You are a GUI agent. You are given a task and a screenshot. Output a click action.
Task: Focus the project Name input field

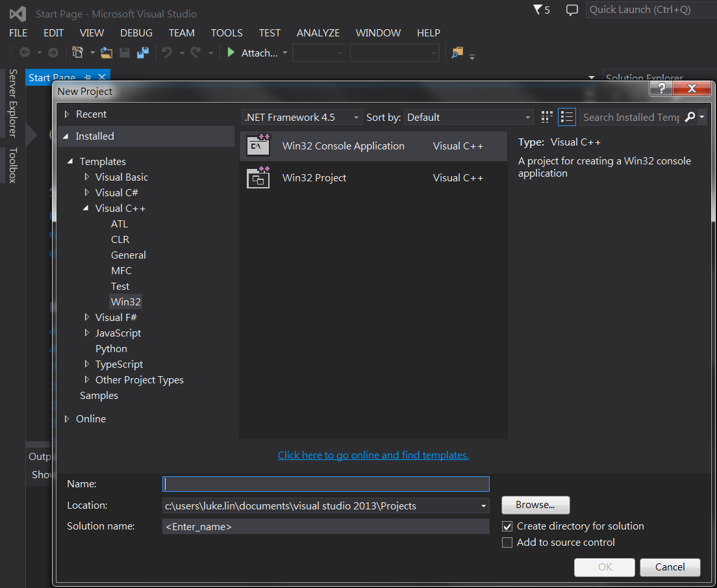pos(325,484)
